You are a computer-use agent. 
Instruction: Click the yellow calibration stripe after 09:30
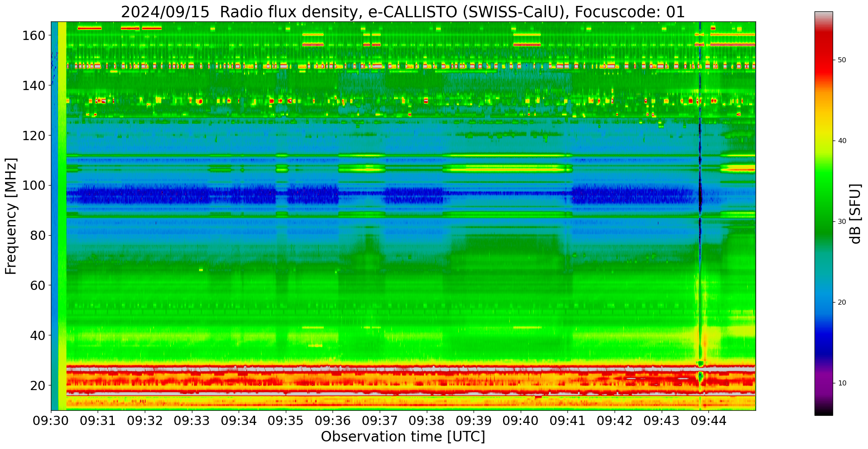point(62,216)
